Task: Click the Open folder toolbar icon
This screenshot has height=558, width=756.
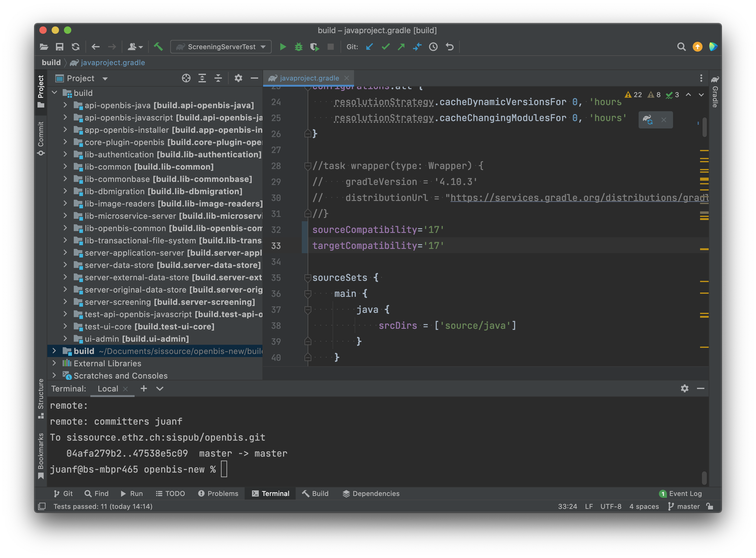Action: [44, 47]
